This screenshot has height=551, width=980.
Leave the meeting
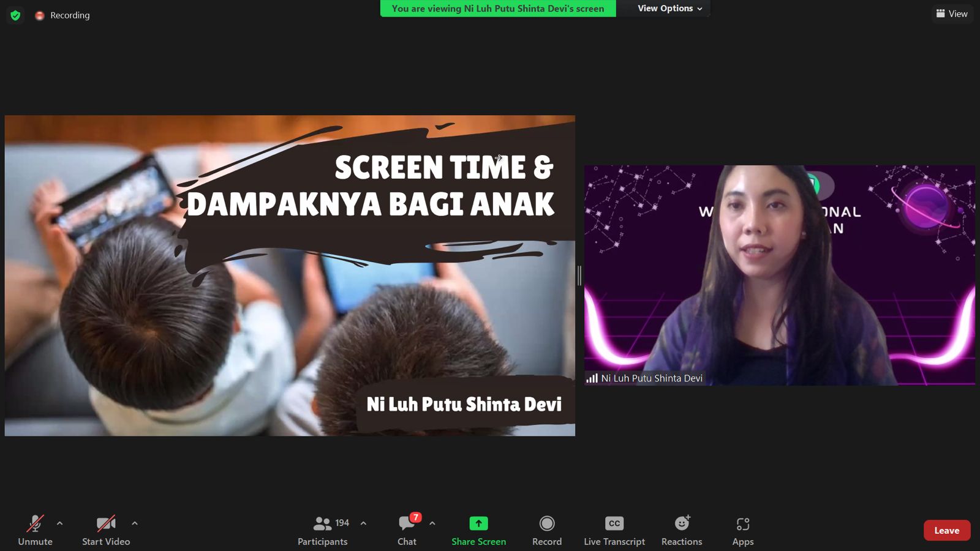pos(947,530)
